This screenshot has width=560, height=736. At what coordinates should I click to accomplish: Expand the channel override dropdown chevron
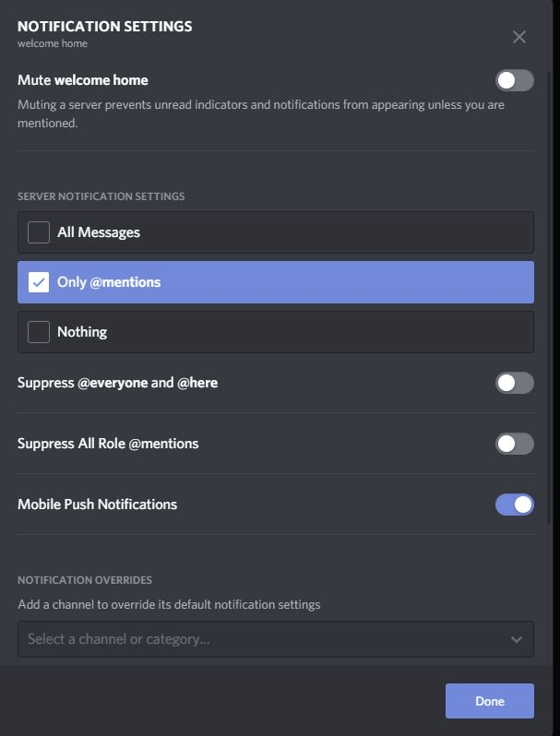pyautogui.click(x=516, y=639)
